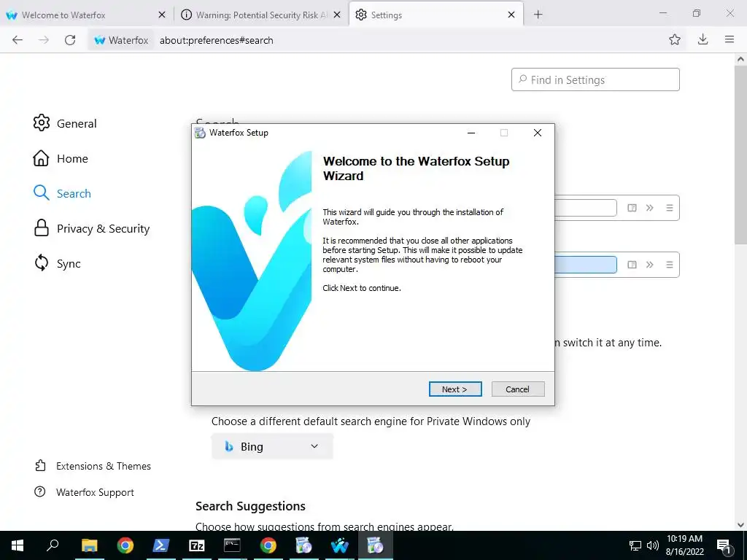Open first Chrome icon in taskbar
This screenshot has width=747, height=560.
point(125,545)
